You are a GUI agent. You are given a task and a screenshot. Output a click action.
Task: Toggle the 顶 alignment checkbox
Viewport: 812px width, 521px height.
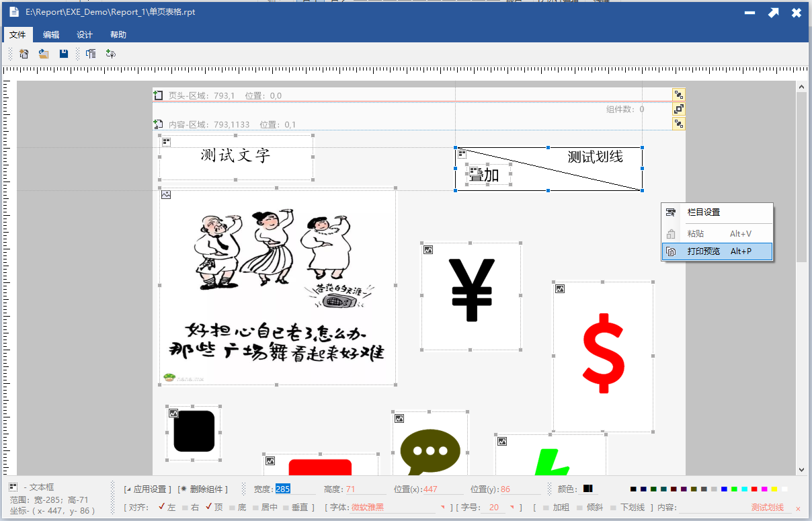208,507
